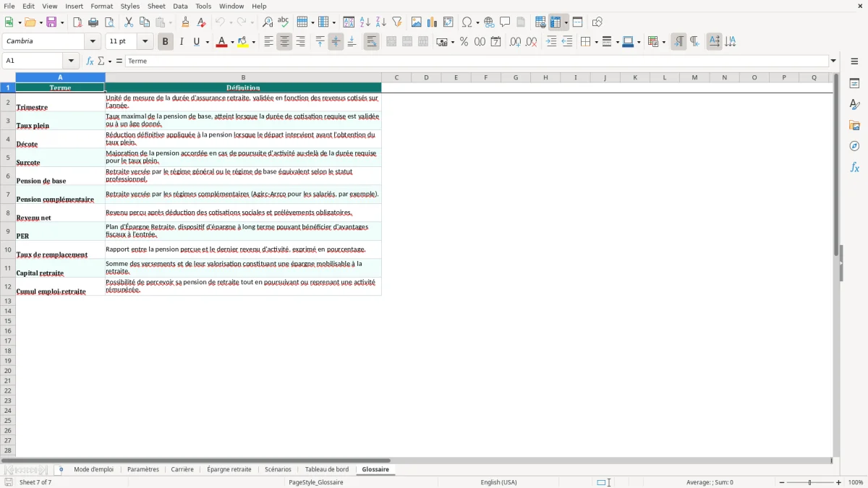Expand the Name Box dropdown
868x488 pixels.
click(71, 61)
